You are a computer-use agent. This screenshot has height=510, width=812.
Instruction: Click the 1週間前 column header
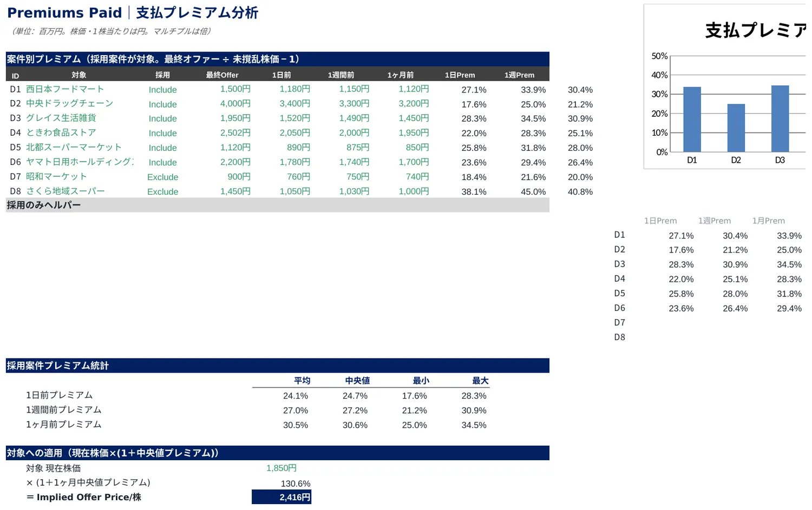341,75
